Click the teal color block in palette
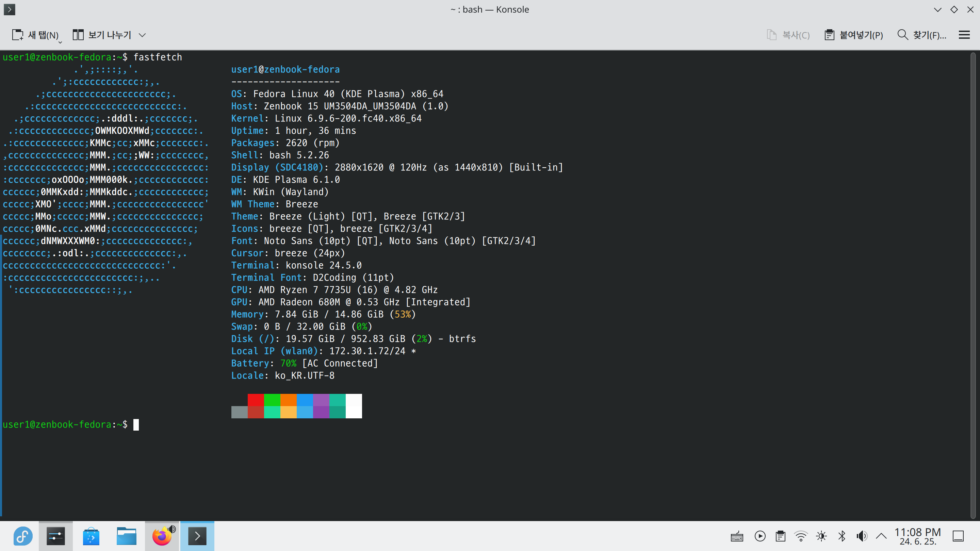This screenshot has height=551, width=980. coord(338,400)
